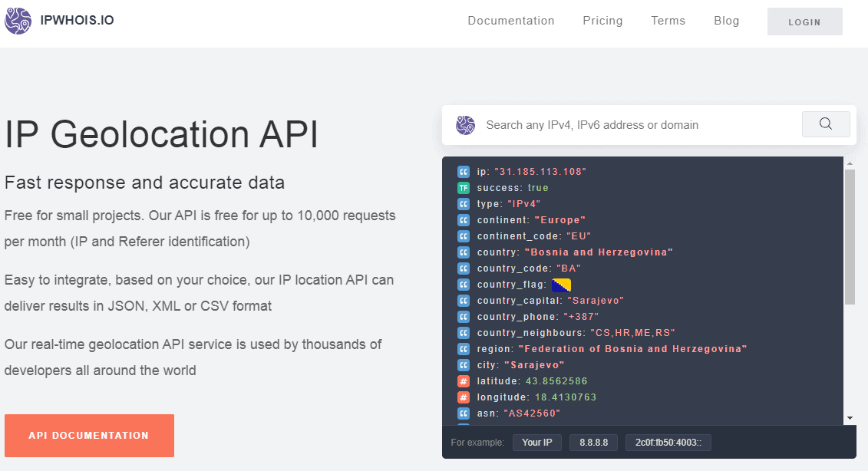868x471 pixels.
Task: Click the TF boolean icon beside success
Action: click(464, 188)
